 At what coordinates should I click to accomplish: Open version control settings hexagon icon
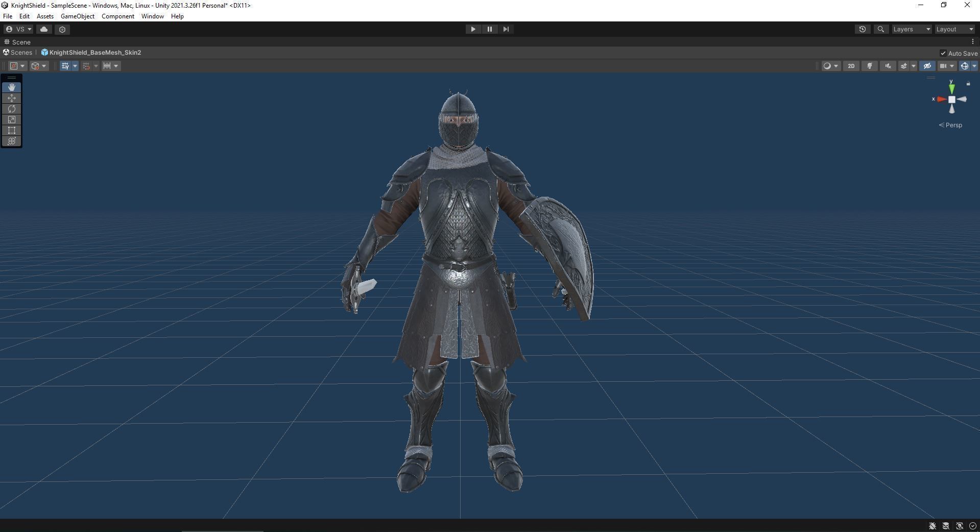[62, 29]
